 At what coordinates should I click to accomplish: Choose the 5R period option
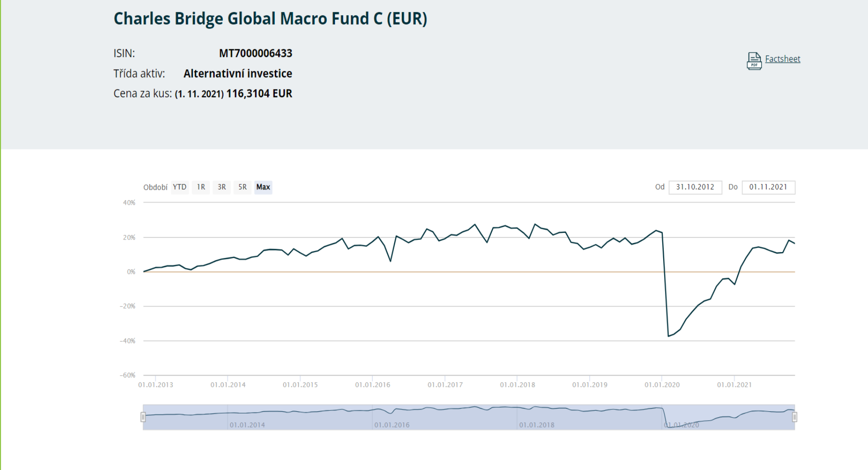pyautogui.click(x=242, y=187)
